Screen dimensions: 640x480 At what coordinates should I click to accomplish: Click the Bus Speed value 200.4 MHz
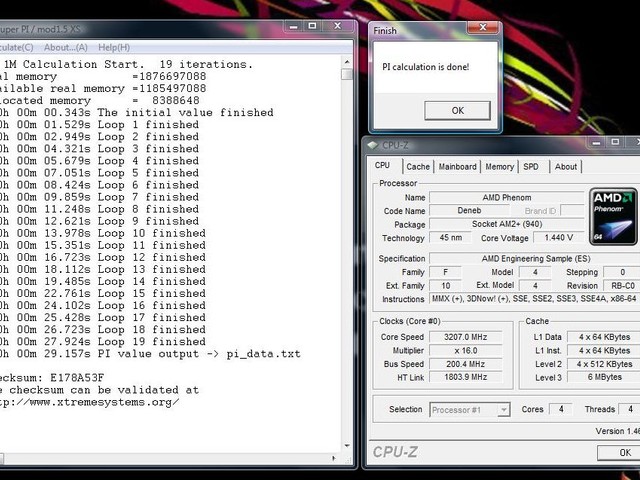tap(465, 364)
